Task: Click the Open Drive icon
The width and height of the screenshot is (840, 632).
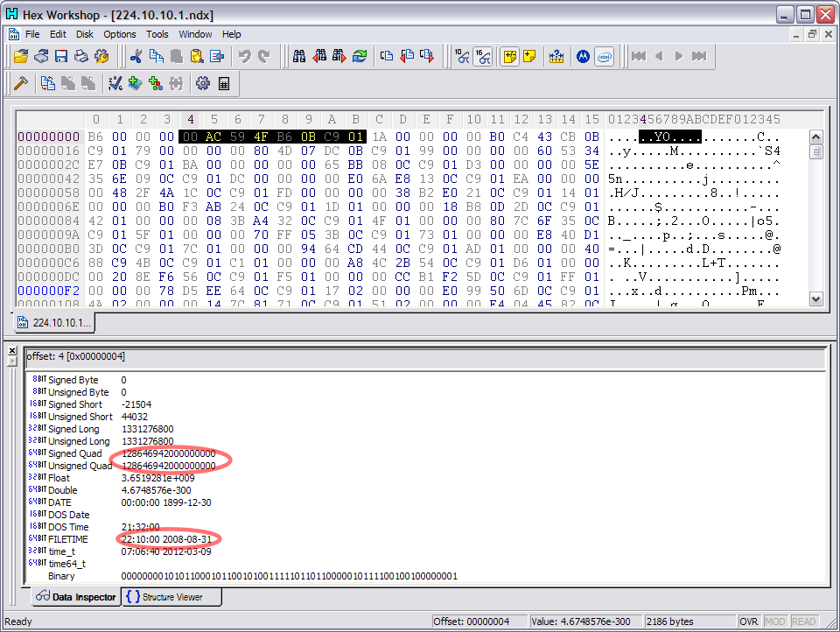Action: click(x=41, y=56)
